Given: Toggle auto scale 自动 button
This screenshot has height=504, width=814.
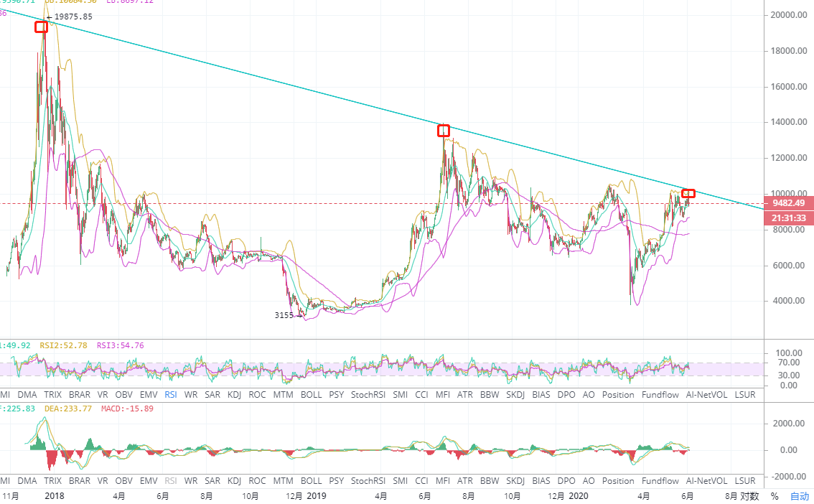Looking at the screenshot, I should click(x=799, y=496).
